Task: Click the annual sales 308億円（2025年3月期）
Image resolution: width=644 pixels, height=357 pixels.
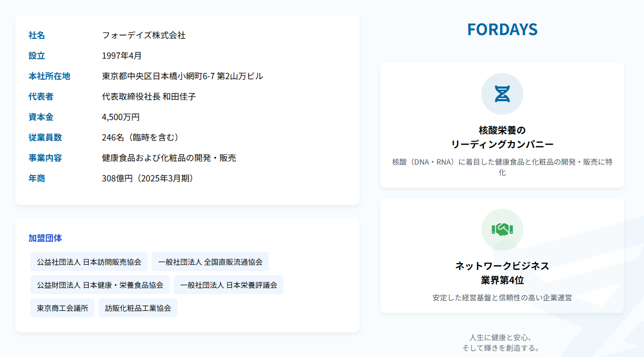Action: (150, 178)
